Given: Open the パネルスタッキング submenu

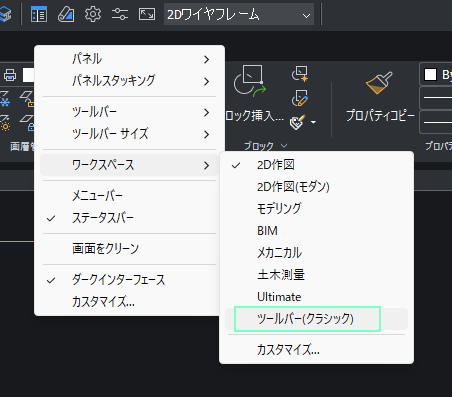Looking at the screenshot, I should coord(129,81).
